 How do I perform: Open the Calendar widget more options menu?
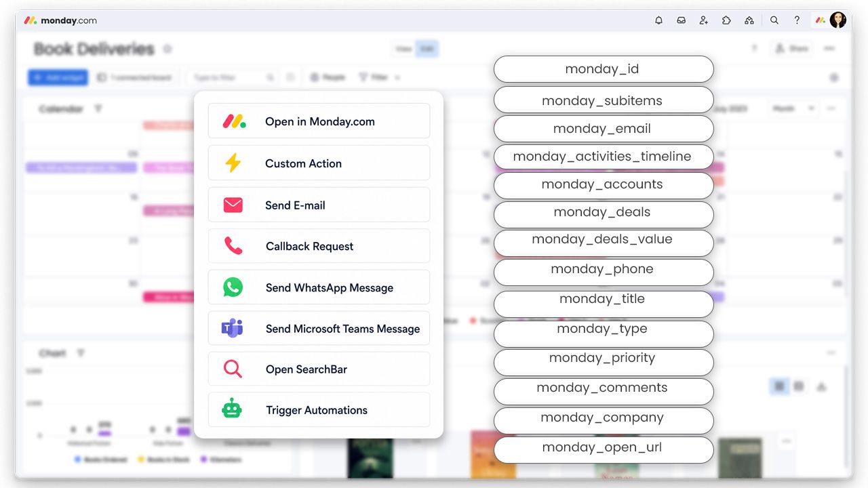(831, 108)
